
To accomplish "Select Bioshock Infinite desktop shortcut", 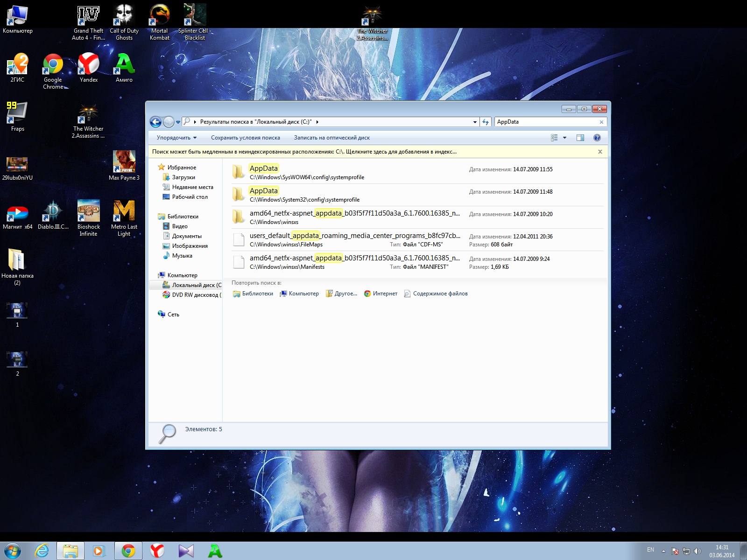I will (x=89, y=218).
